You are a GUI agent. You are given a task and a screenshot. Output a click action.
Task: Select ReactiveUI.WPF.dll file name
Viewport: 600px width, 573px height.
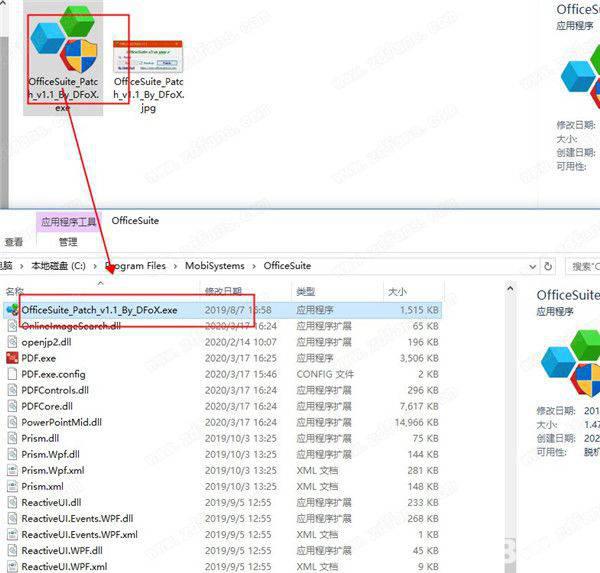[62, 551]
